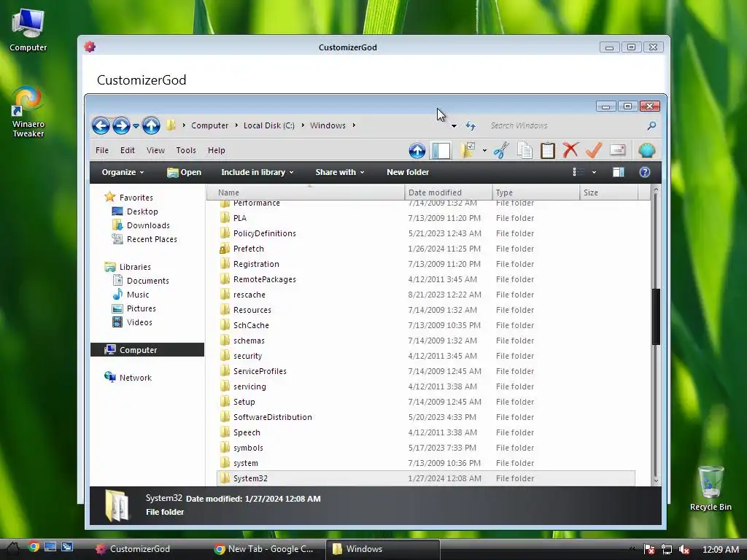Screen dimensions: 747x560
Task: Click the New folder button
Action: (408, 172)
